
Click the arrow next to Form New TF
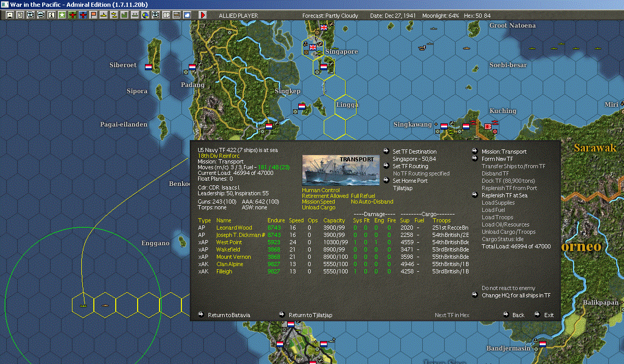click(475, 158)
